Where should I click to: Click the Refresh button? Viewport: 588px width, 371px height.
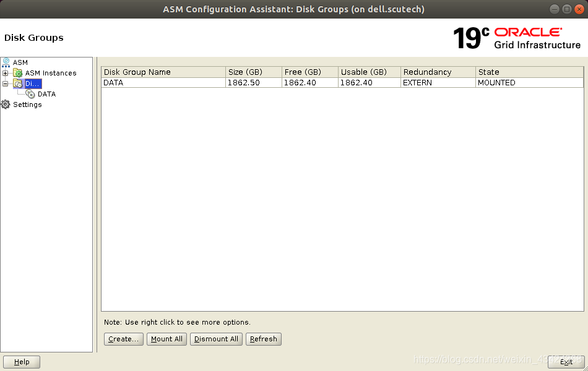[264, 339]
